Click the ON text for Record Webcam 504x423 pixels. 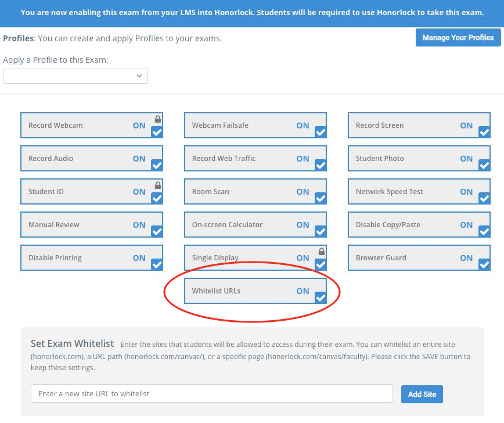[139, 126]
